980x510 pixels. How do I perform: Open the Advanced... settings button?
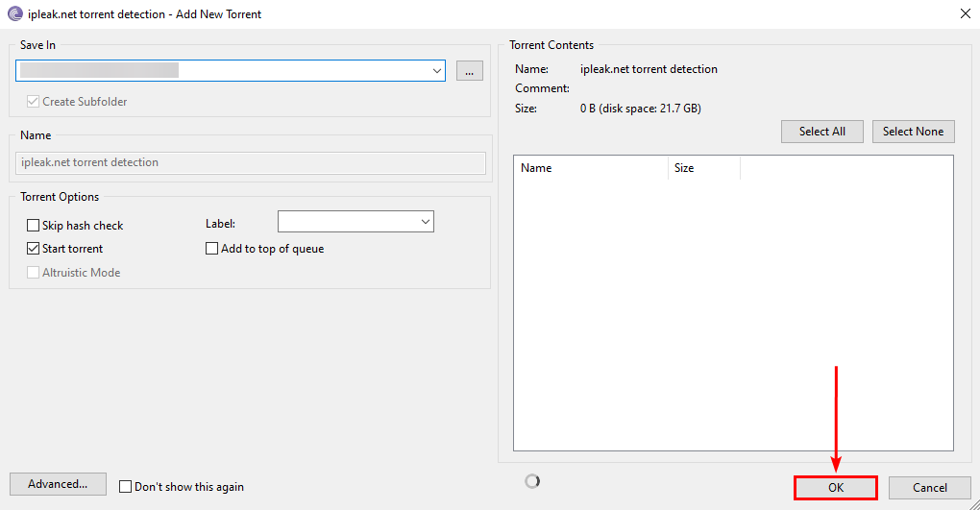coord(58,484)
